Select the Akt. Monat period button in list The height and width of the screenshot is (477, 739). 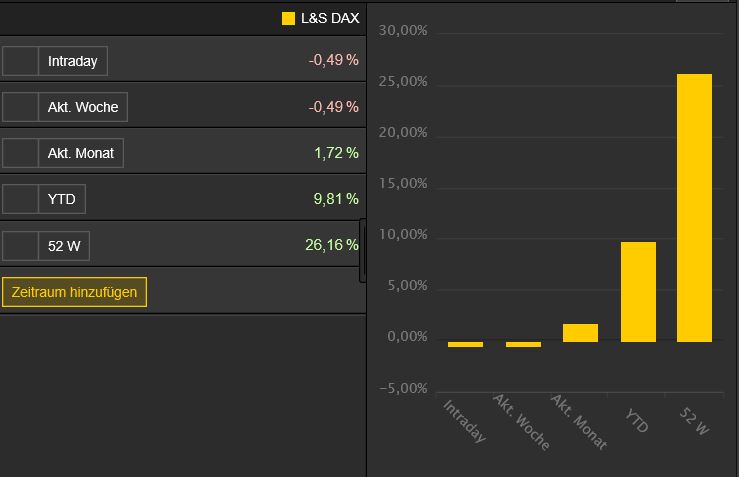click(x=81, y=153)
